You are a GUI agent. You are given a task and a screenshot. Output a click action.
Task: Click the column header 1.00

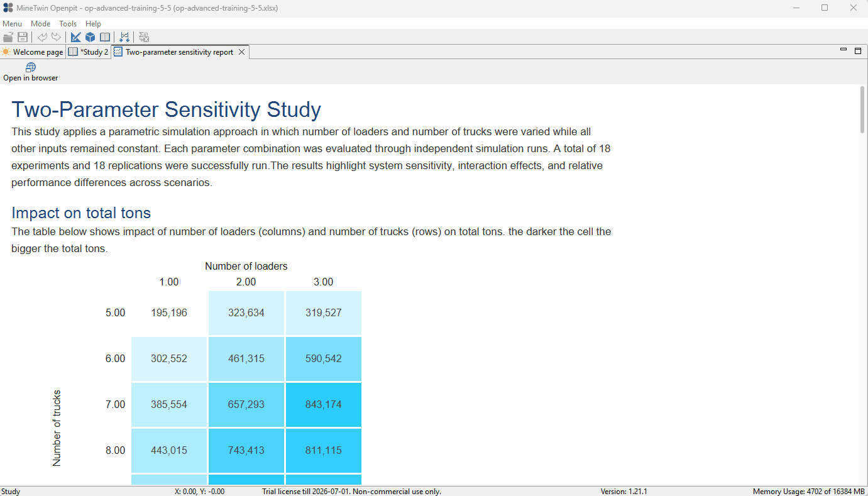coord(169,282)
